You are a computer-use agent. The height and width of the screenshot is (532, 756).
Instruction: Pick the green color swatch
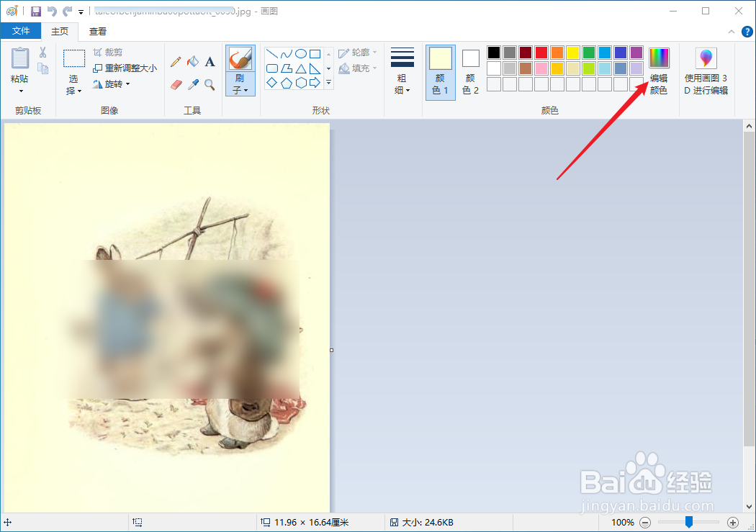[589, 52]
